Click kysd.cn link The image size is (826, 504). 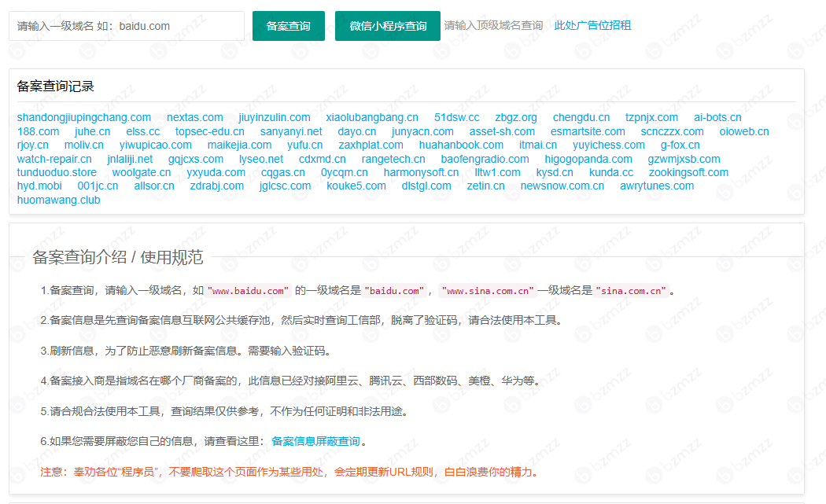click(x=555, y=172)
